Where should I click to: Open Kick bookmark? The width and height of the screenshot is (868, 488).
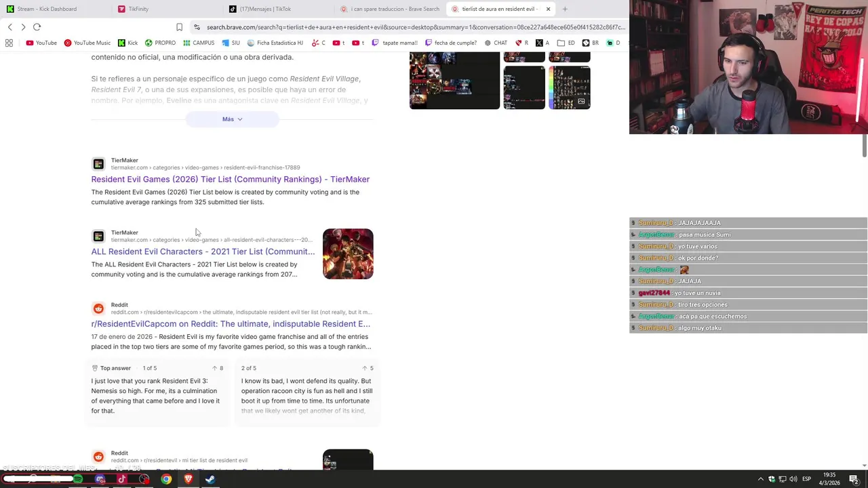[x=127, y=43]
